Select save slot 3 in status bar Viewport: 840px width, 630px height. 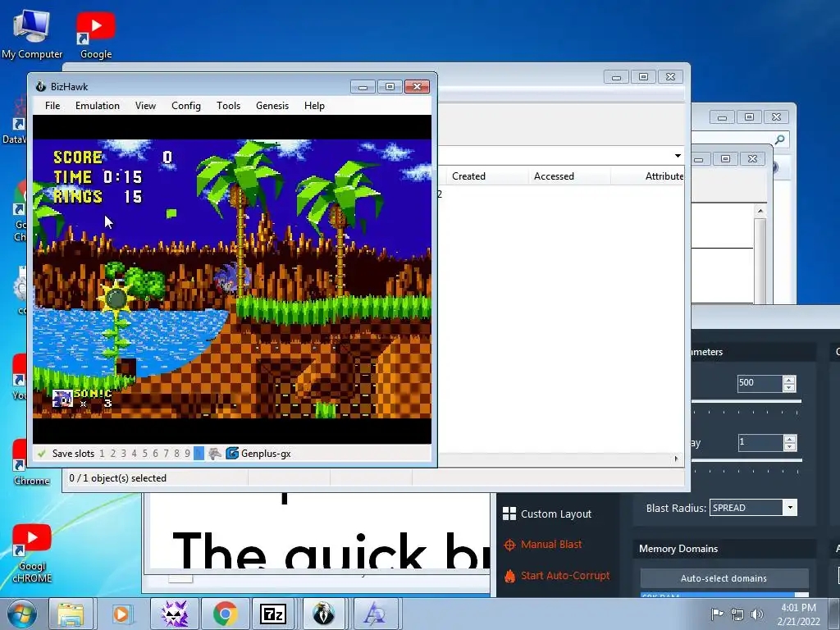coord(123,453)
